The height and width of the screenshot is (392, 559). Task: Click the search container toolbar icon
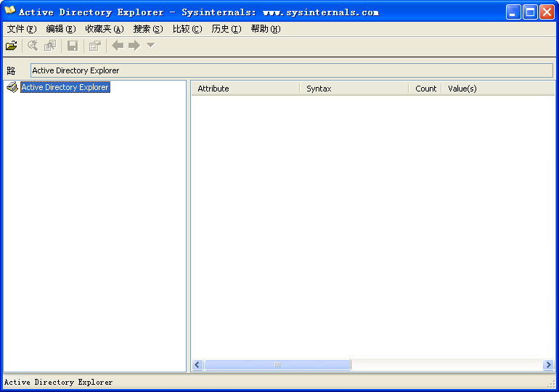coord(49,46)
